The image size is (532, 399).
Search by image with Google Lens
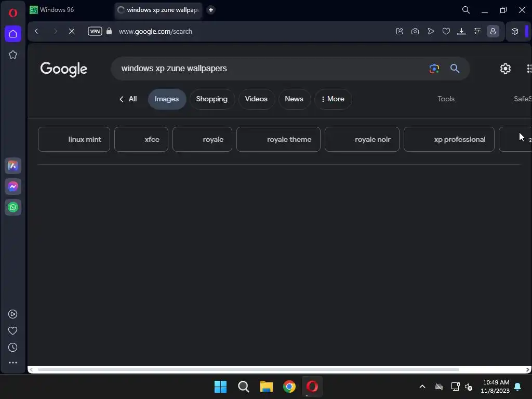click(434, 69)
